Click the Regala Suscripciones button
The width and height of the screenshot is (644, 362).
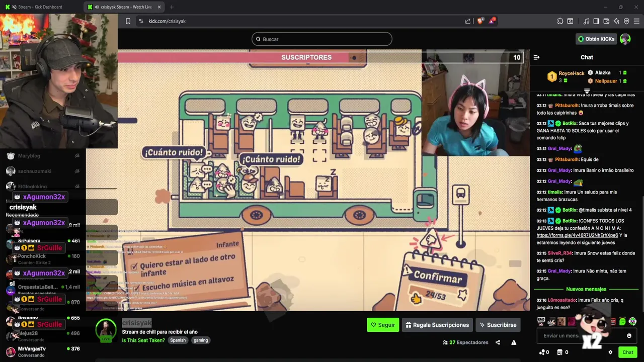(437, 325)
